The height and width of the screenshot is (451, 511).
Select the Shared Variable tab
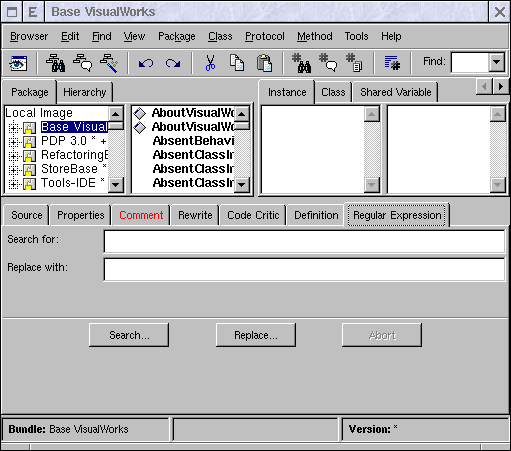(x=396, y=92)
